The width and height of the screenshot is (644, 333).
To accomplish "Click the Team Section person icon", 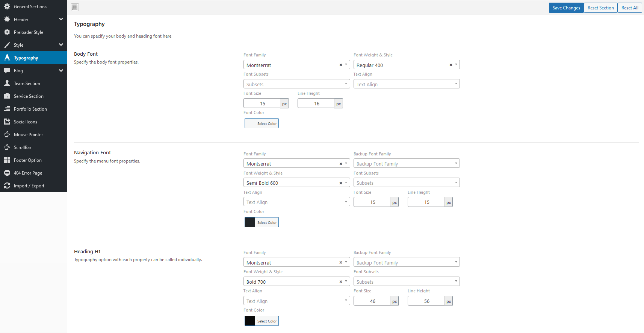I will click(7, 83).
